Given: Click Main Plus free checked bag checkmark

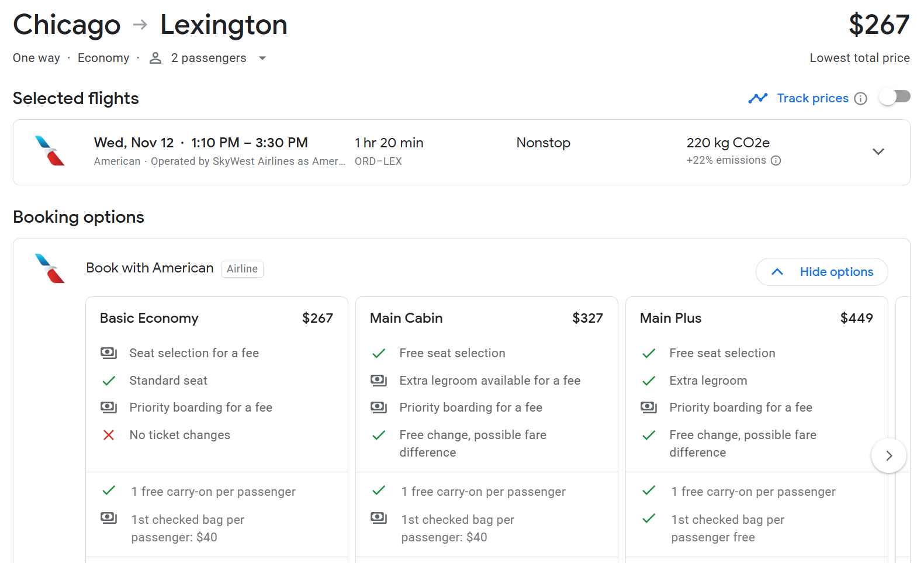Looking at the screenshot, I should point(649,518).
